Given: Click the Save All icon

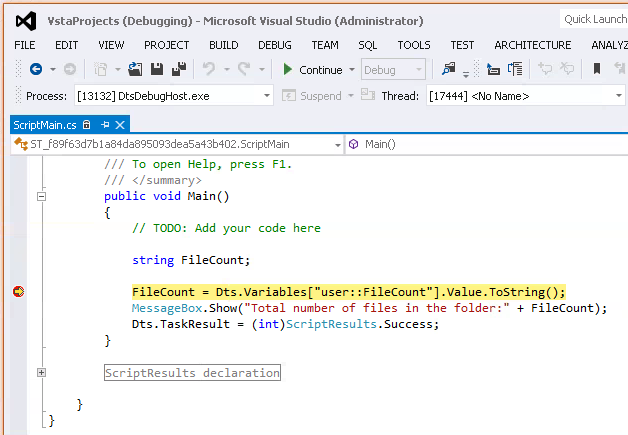Looking at the screenshot, I should (178, 70).
